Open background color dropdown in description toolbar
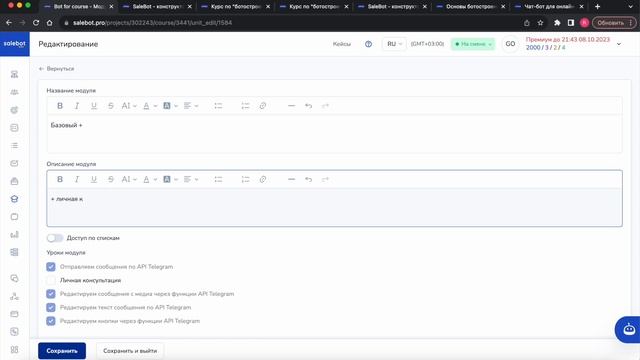Screen dimensions: 640x360 (170, 179)
